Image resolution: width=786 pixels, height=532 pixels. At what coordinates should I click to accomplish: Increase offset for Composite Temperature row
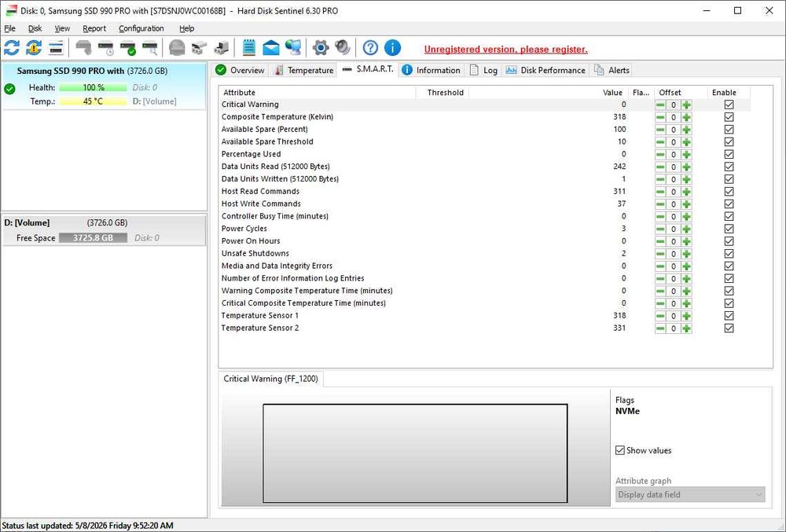686,117
